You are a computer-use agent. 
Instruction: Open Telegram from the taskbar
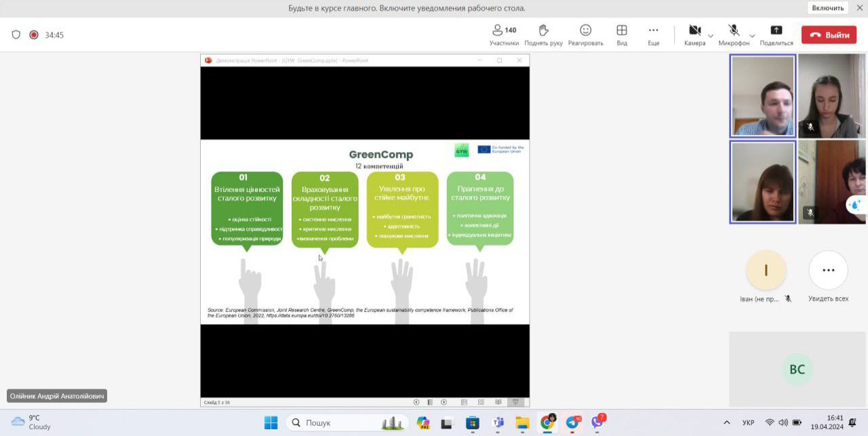(x=572, y=422)
